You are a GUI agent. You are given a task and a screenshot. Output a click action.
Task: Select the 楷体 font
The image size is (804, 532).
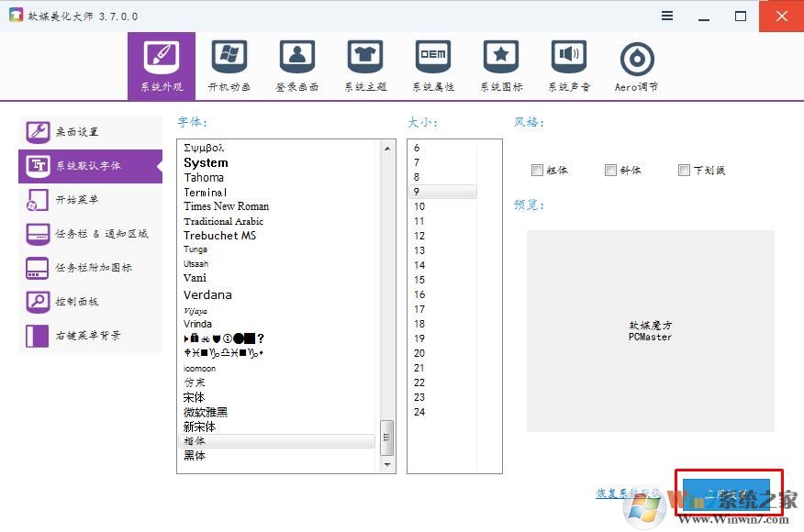(277, 441)
